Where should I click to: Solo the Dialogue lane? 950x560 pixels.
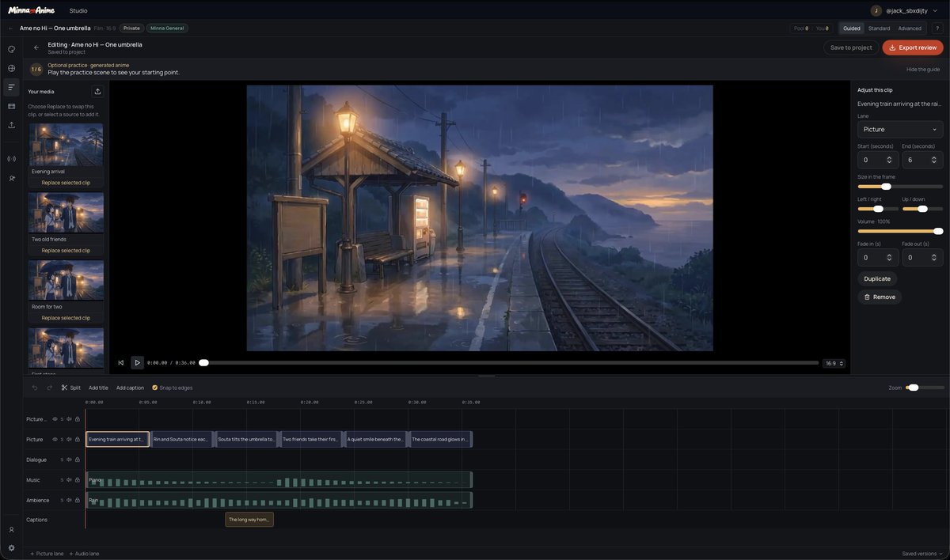62,460
